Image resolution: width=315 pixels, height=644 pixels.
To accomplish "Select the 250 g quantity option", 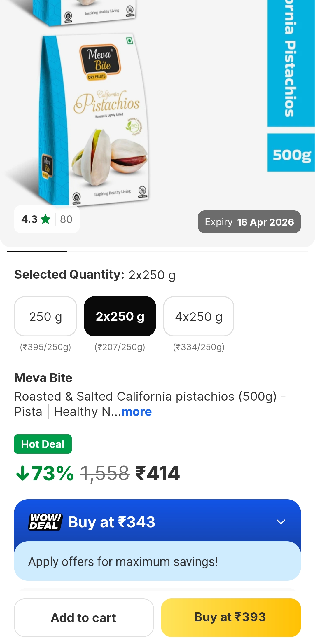I will click(x=45, y=317).
